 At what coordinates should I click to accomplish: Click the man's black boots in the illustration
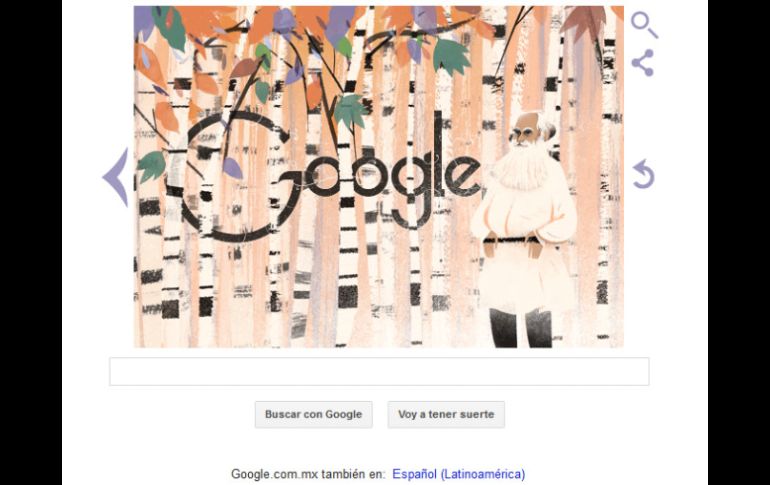(521, 328)
